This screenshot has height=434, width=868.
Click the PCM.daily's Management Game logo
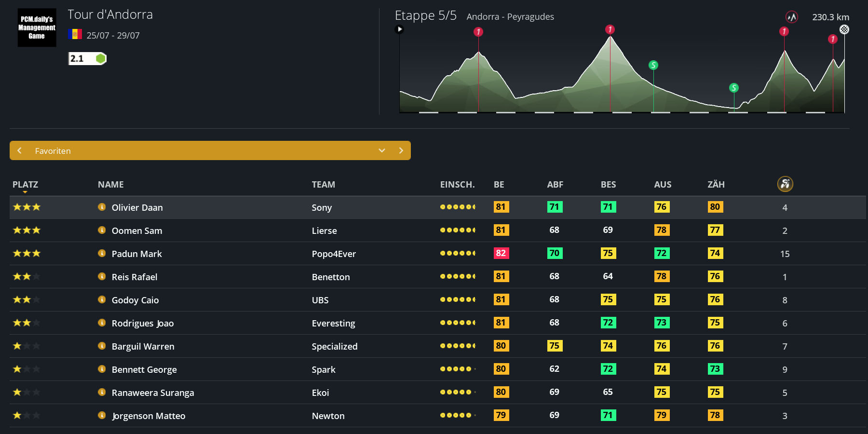(x=37, y=27)
